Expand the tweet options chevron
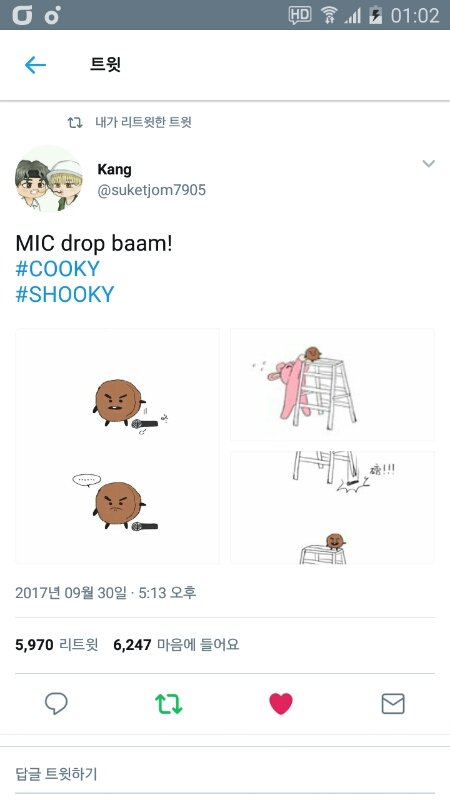The height and width of the screenshot is (800, 450). pos(429,164)
